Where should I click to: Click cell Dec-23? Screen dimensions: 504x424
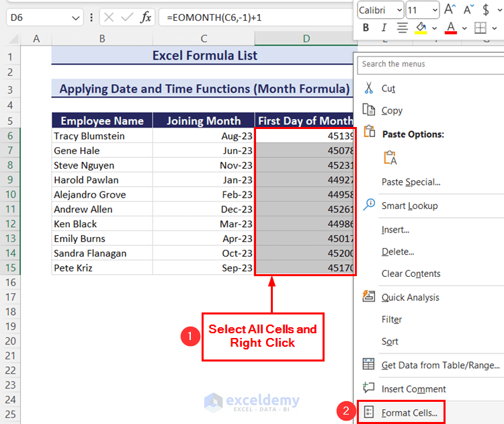(204, 209)
